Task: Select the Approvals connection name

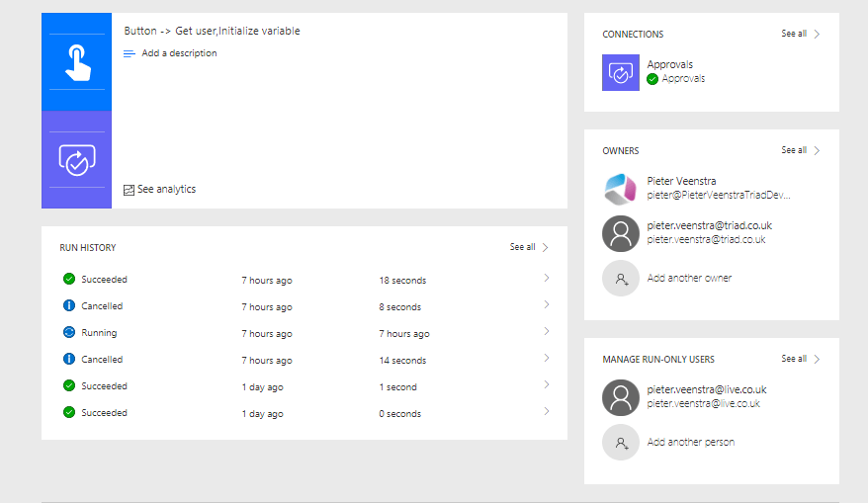Action: tap(670, 65)
